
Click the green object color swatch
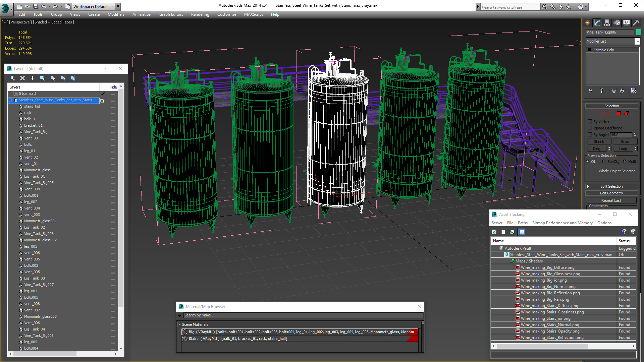pyautogui.click(x=639, y=32)
